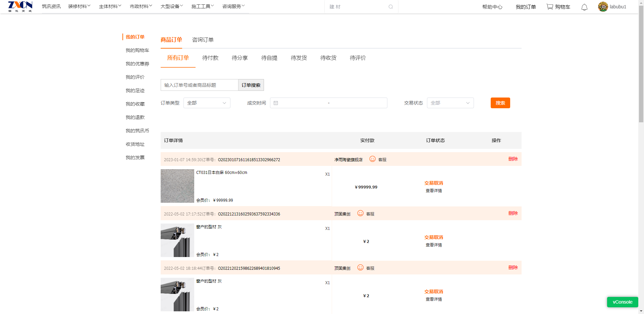This screenshot has height=314, width=644.
Task: Switch to 商品订单 tab
Action: [x=171, y=40]
